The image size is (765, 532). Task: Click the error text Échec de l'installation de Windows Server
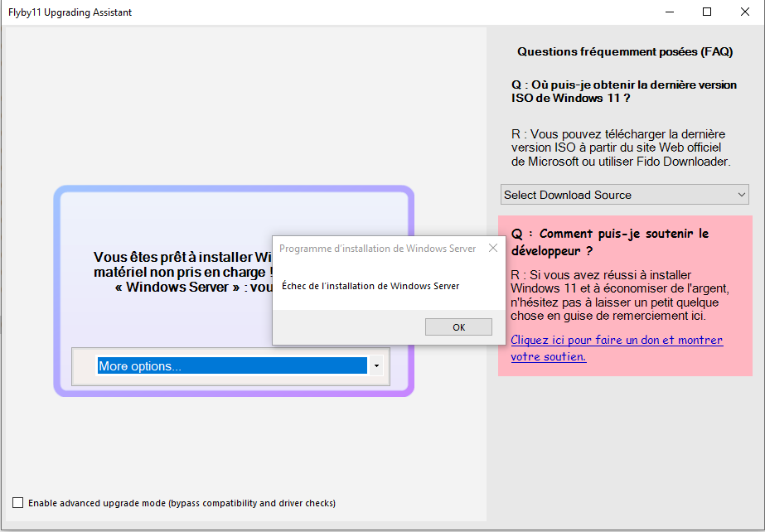coord(370,286)
